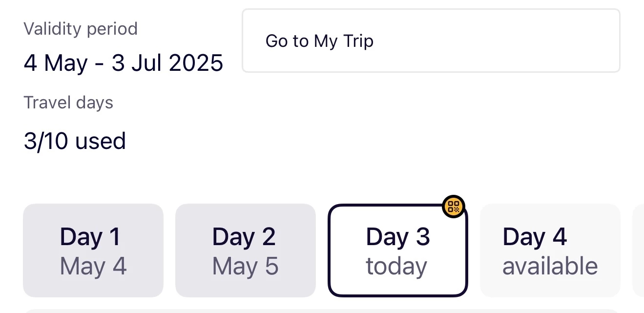Tap the May 5 date in Day 2
This screenshot has height=313, width=644.
[245, 267]
